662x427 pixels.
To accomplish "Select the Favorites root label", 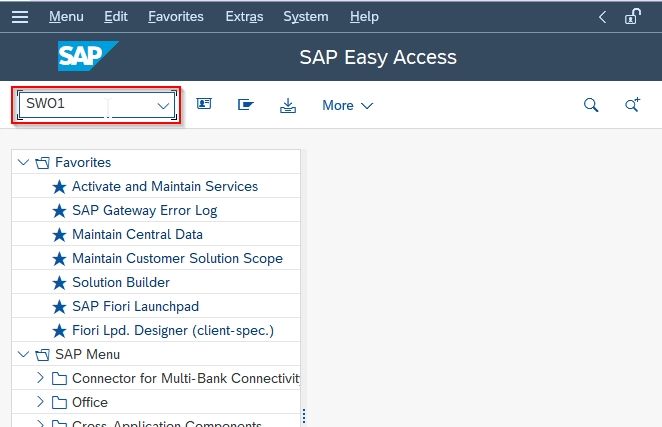I will tap(83, 162).
